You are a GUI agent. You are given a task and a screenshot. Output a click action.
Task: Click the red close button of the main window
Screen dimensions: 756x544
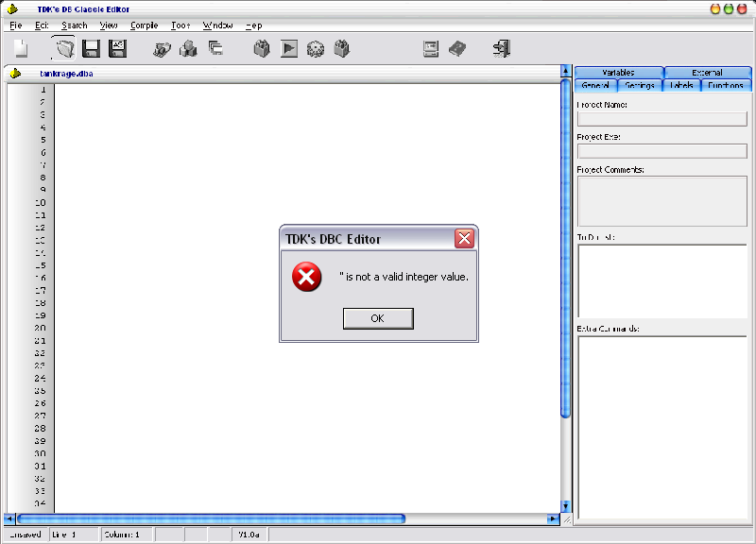742,8
